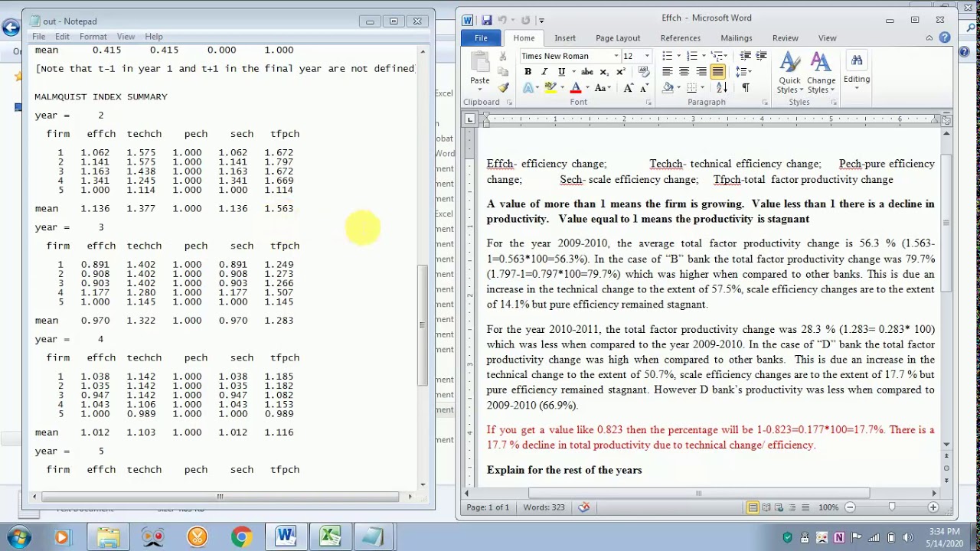Click the Increase Indent icon

pos(761,56)
